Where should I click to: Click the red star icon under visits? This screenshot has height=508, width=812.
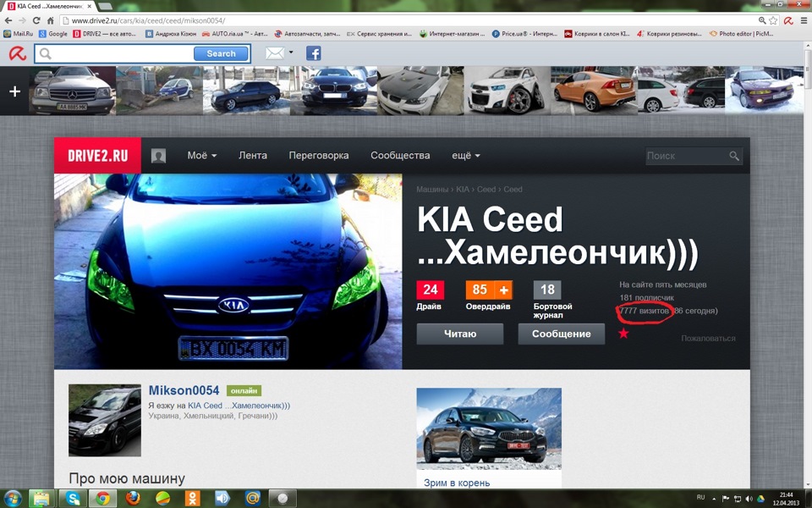[x=623, y=334]
